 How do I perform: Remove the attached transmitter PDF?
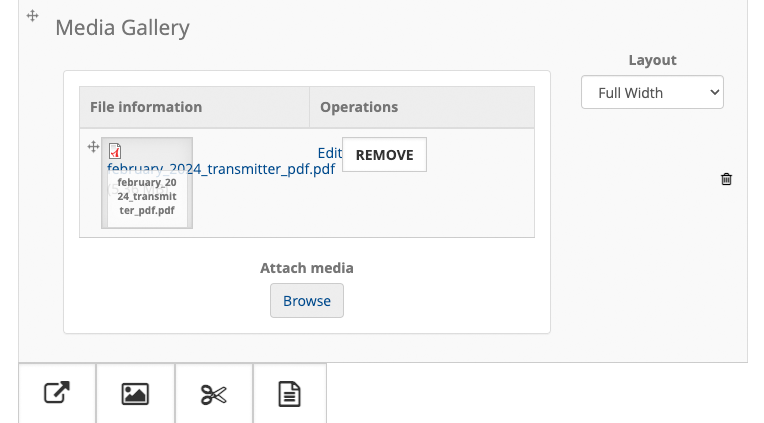[384, 154]
